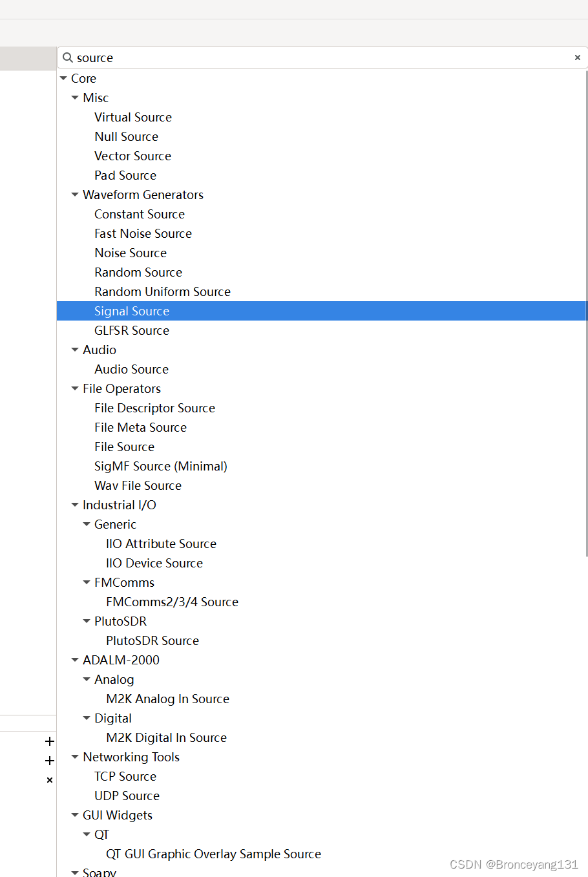The height and width of the screenshot is (877, 588).
Task: Collapse the QT subgroup
Action: click(87, 834)
